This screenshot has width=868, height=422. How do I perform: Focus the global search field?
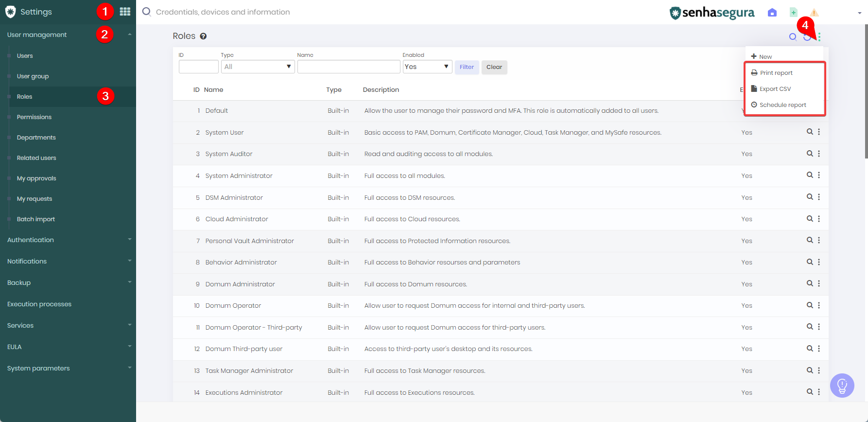coord(223,12)
